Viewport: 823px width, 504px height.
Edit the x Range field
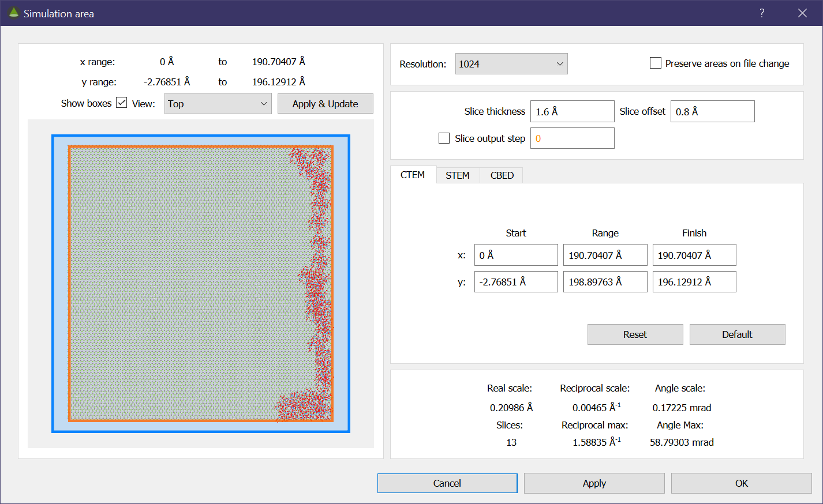pos(605,255)
